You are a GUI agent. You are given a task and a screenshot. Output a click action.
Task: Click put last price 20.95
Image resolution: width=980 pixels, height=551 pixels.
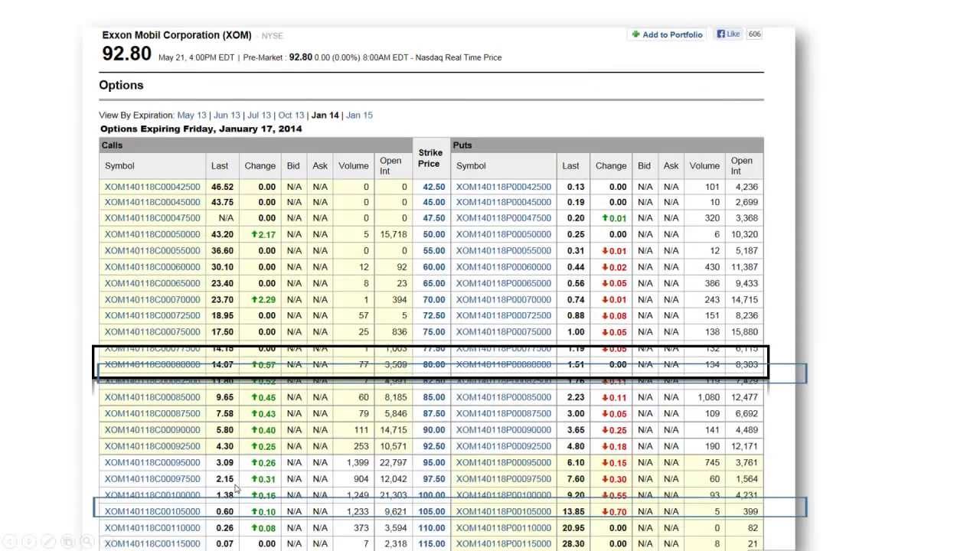pyautogui.click(x=572, y=528)
